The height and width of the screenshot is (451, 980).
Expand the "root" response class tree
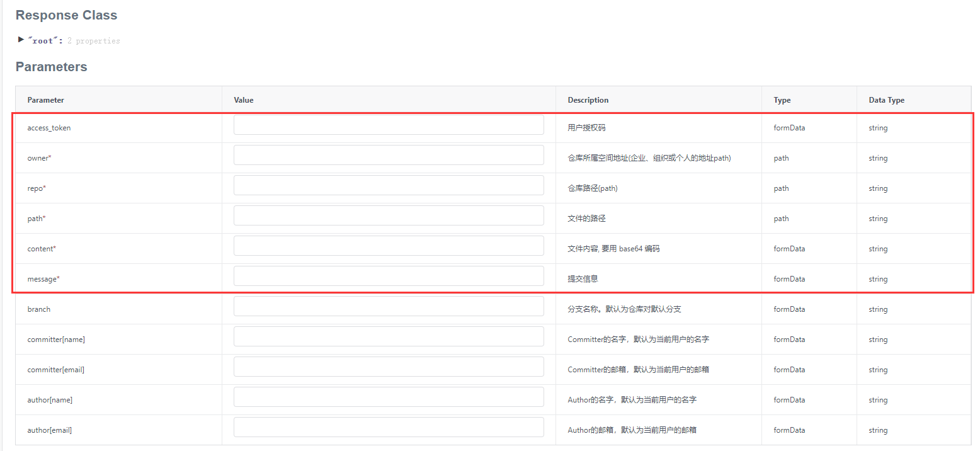[21, 40]
